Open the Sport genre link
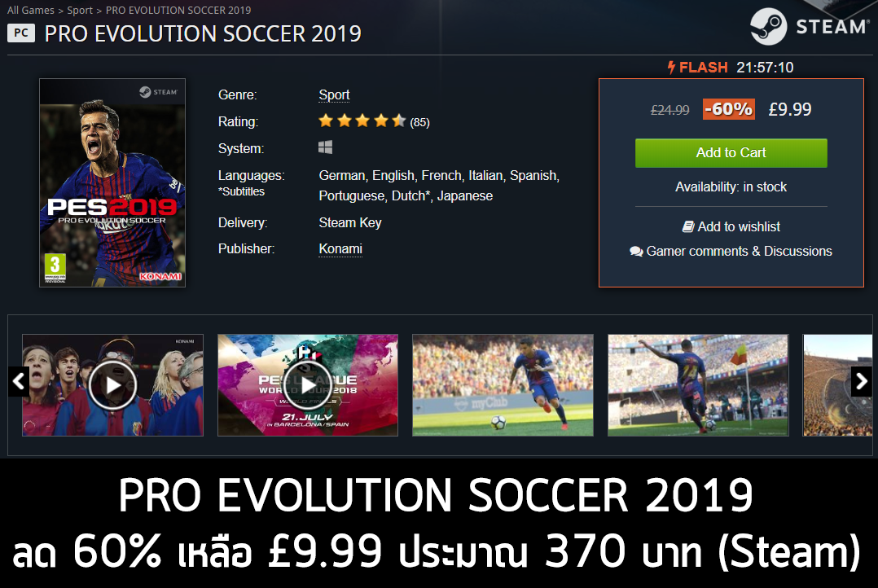This screenshot has width=878, height=588. (x=334, y=95)
